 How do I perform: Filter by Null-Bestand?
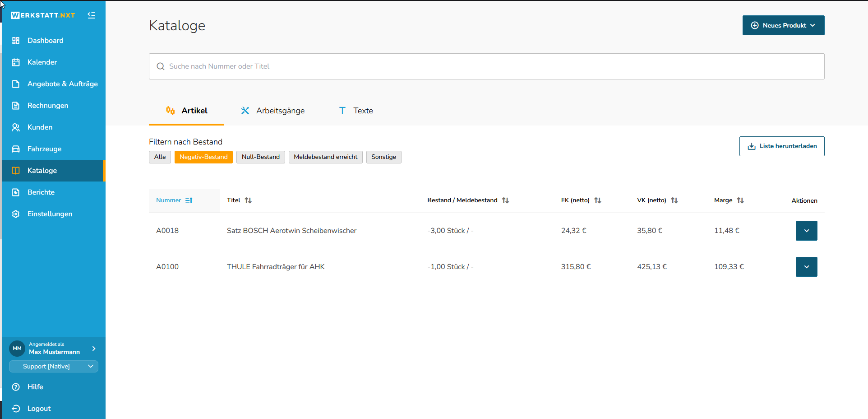[x=261, y=157]
